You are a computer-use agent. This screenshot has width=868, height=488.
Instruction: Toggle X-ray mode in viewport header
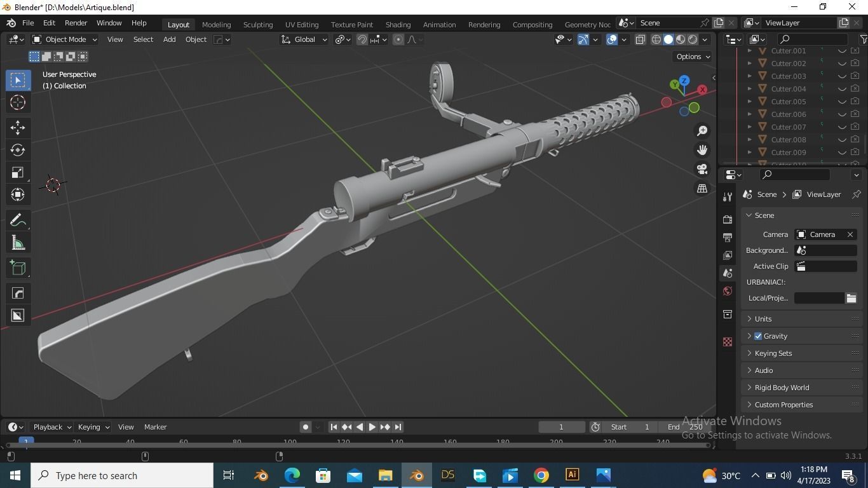(640, 39)
